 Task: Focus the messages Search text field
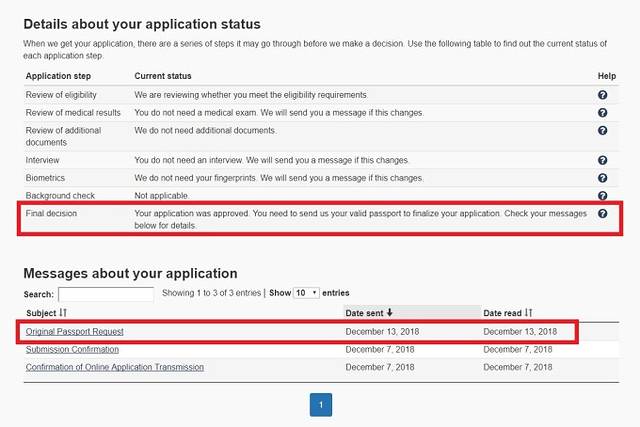(x=106, y=294)
